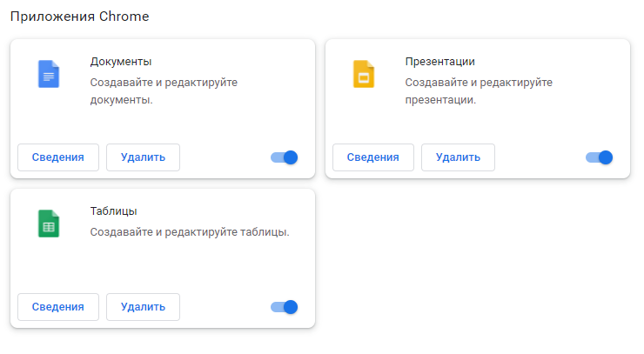Viewport: 644px width, 354px height.
Task: Show Сведения for the Презентации app
Action: 373,157
